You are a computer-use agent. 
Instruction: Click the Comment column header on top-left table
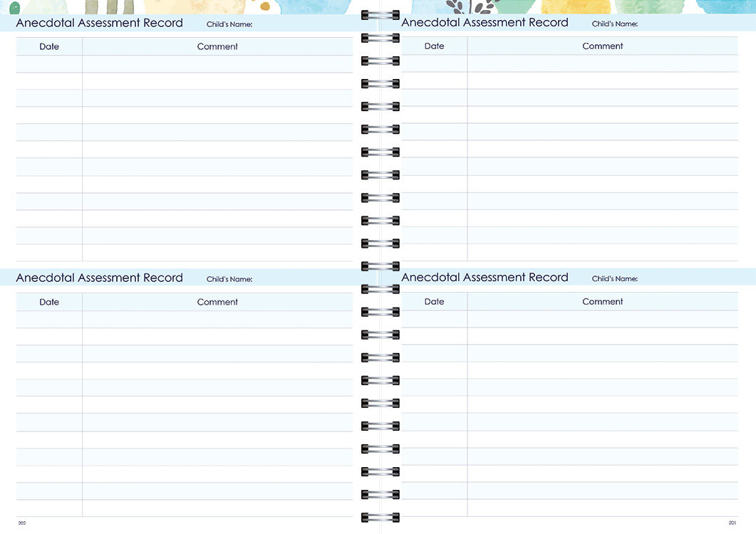point(217,46)
